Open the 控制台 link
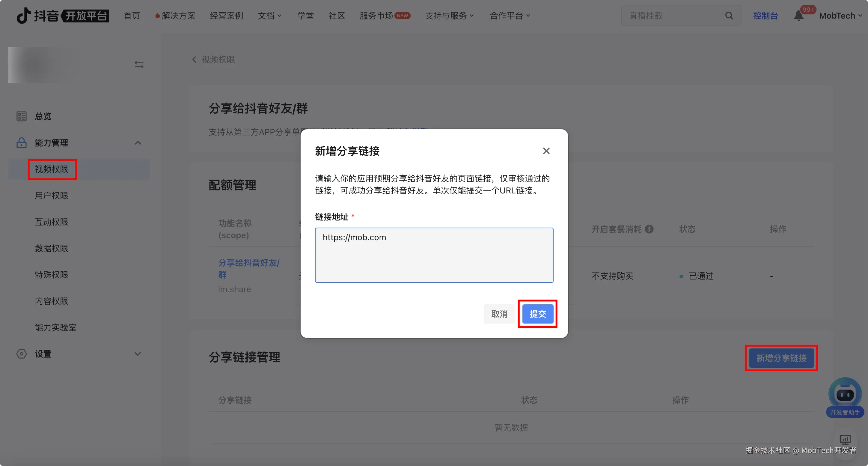Screen dimensions: 868x466 [x=765, y=16]
